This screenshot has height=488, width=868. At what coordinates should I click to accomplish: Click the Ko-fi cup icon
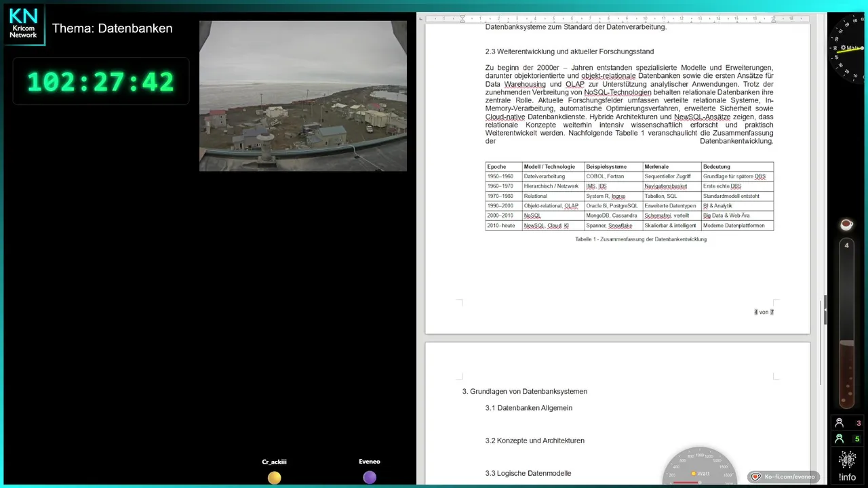pos(756,477)
